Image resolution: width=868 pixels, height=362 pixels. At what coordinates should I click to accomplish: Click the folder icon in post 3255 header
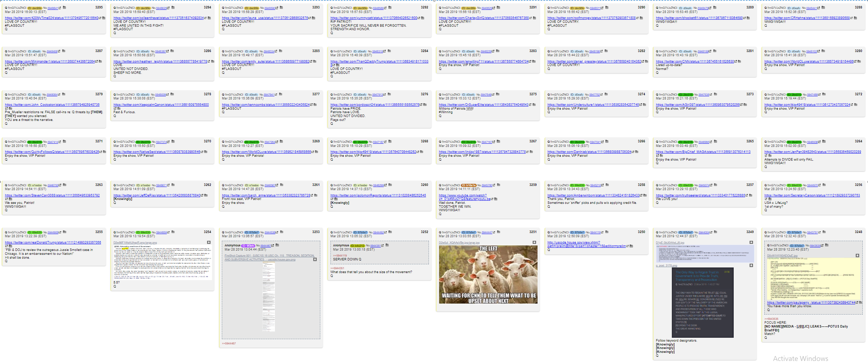click(64, 232)
